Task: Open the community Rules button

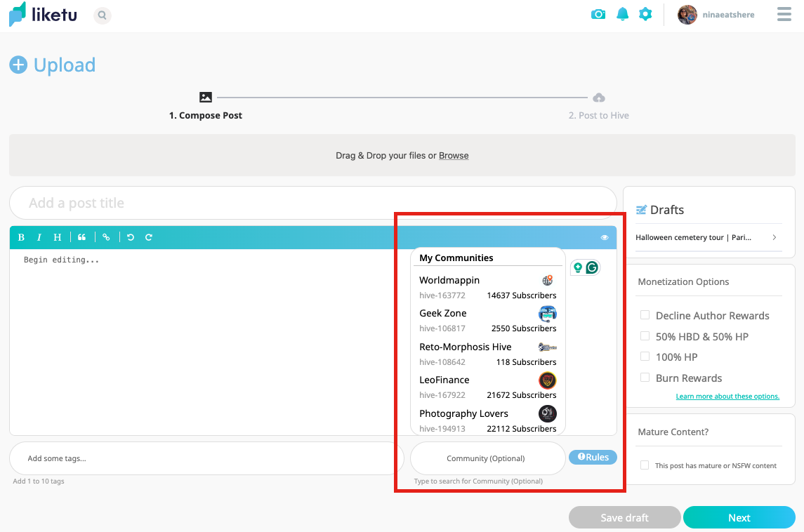Action: pos(593,457)
